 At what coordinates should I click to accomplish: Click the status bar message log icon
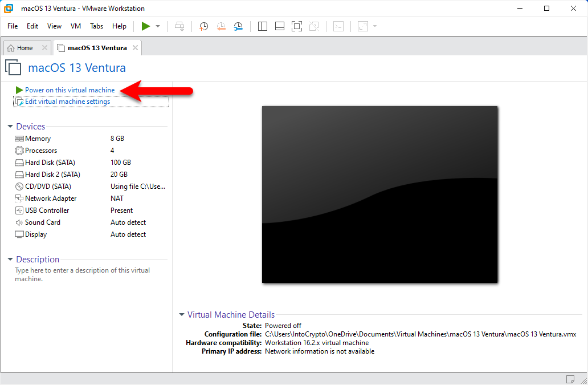(570, 379)
